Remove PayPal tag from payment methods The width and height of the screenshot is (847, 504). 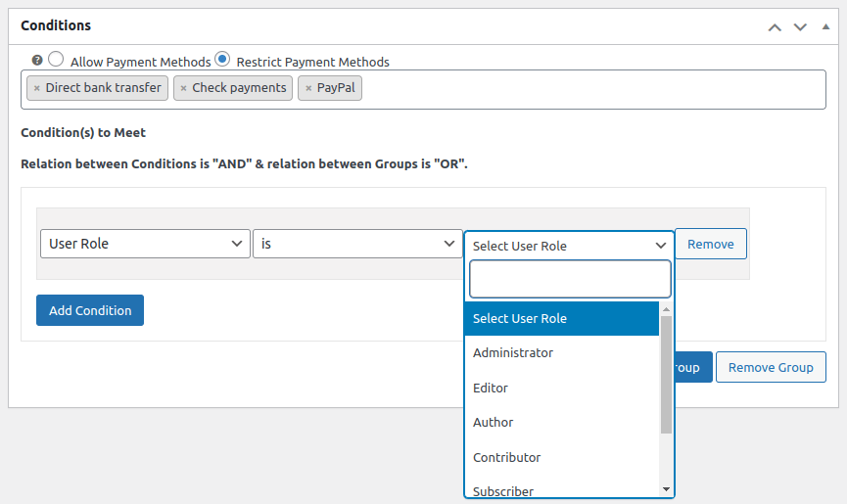pos(308,88)
